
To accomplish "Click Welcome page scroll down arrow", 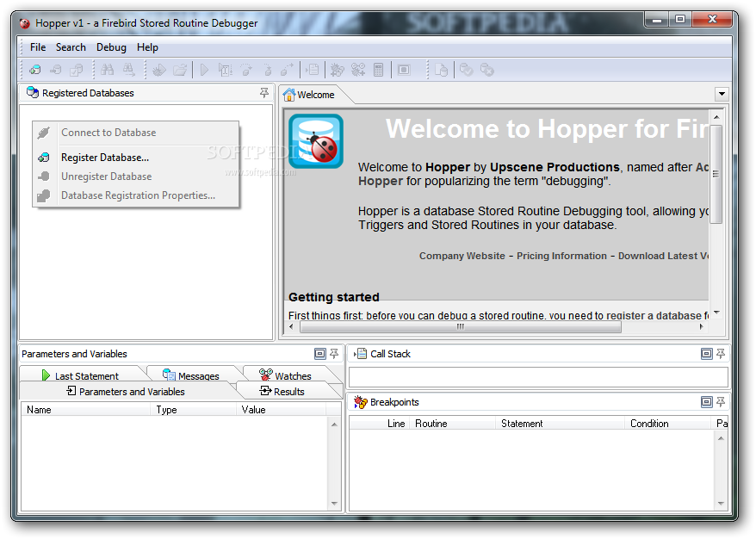I will click(716, 313).
